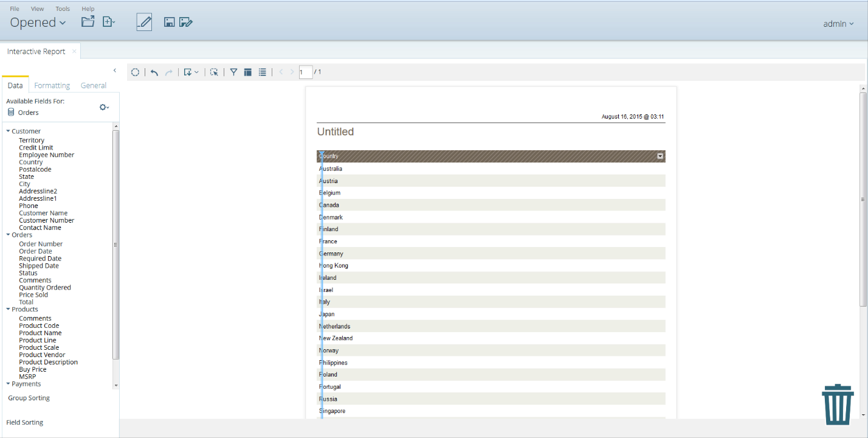Switch to the Data tab

click(x=15, y=85)
